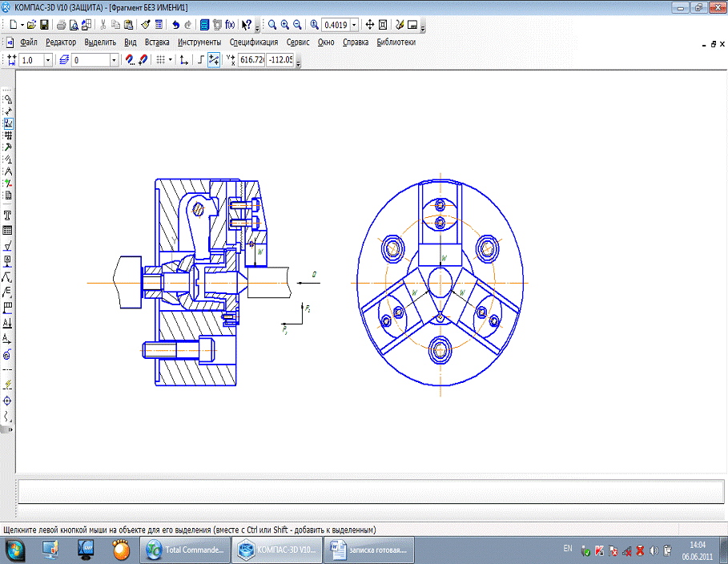The width and height of the screenshot is (728, 564).
Task: Select the Text tool in left sidebar
Action: pos(8,216)
